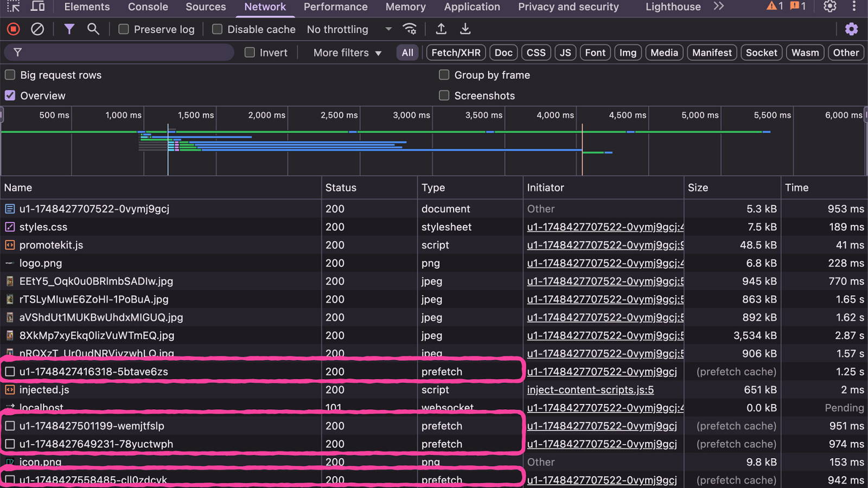The height and width of the screenshot is (488, 868).
Task: Open network conditions wifi icon
Action: click(x=410, y=29)
